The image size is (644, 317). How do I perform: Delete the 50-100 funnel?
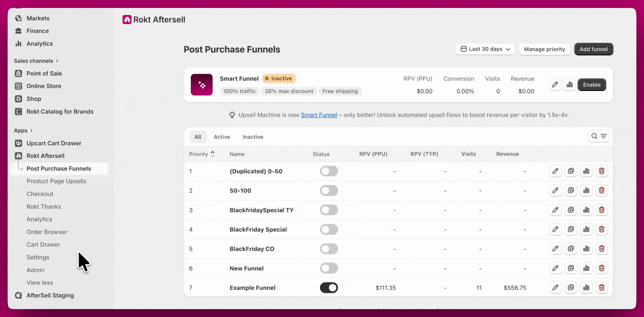[x=601, y=190]
